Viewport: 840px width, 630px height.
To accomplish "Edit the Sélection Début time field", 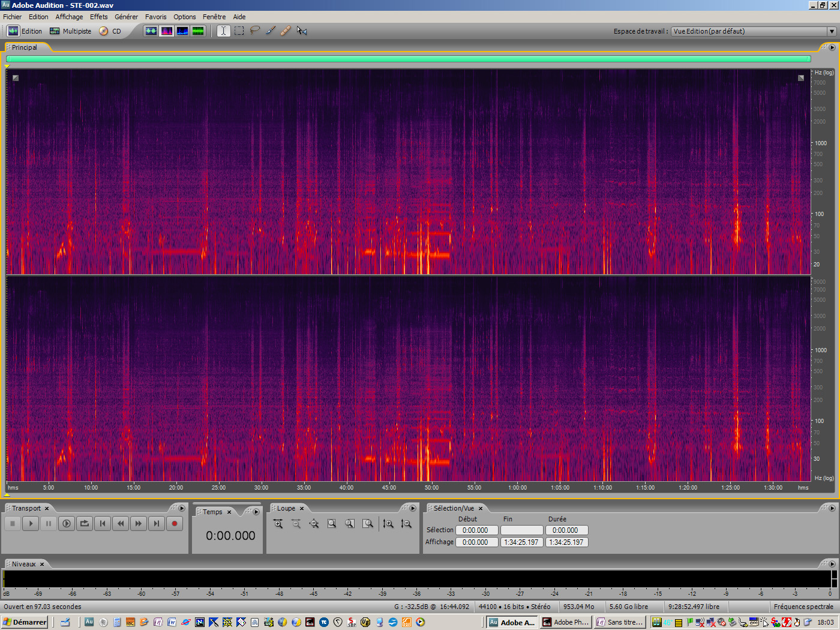I will pyautogui.click(x=477, y=530).
